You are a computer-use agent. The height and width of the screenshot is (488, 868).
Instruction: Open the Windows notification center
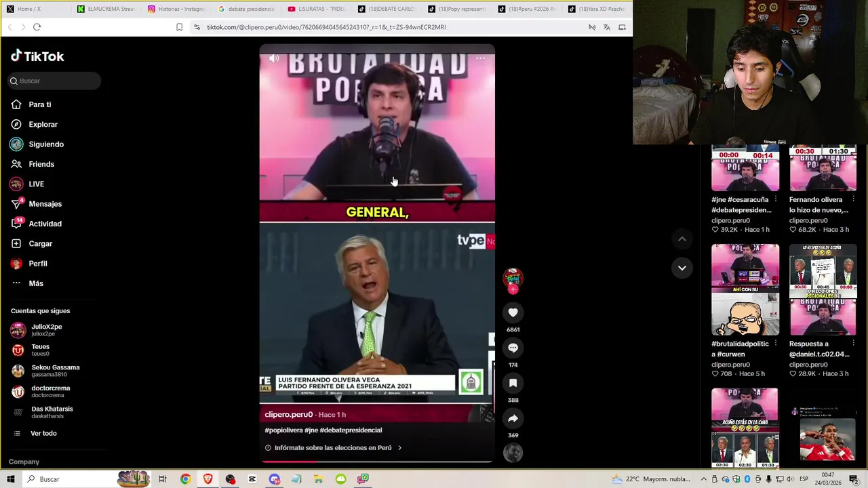click(854, 479)
